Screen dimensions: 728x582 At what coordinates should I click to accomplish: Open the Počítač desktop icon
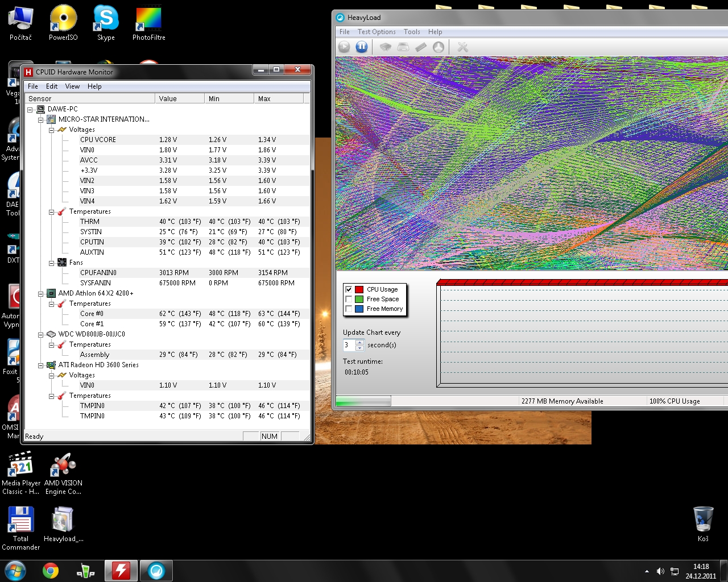[20, 23]
